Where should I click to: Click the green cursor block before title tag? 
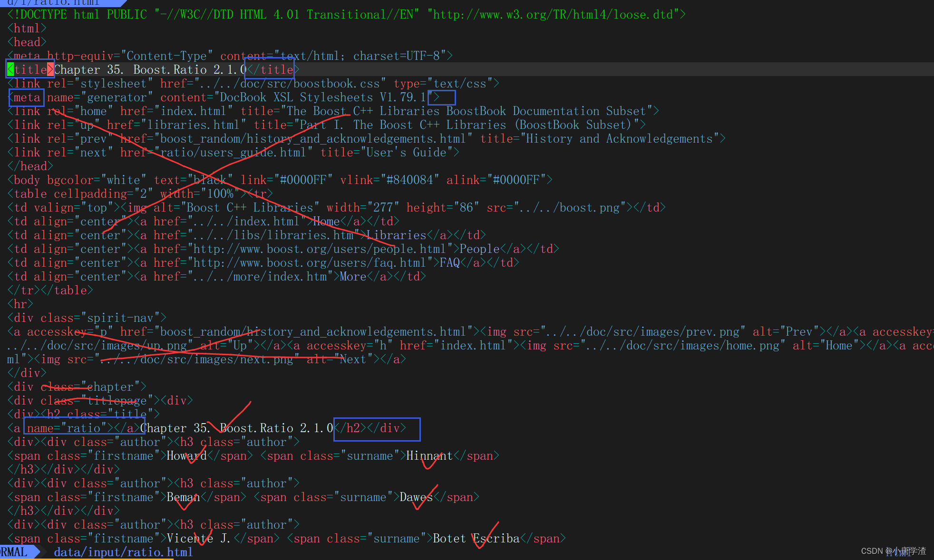pos(10,69)
